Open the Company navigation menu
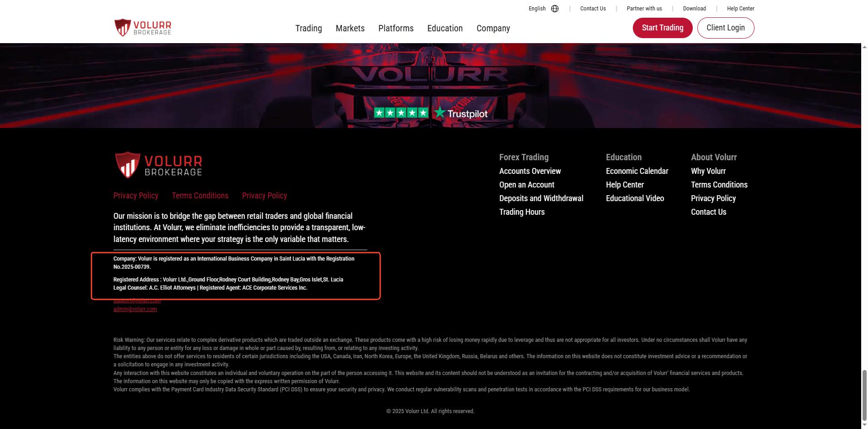The image size is (868, 429). [493, 28]
